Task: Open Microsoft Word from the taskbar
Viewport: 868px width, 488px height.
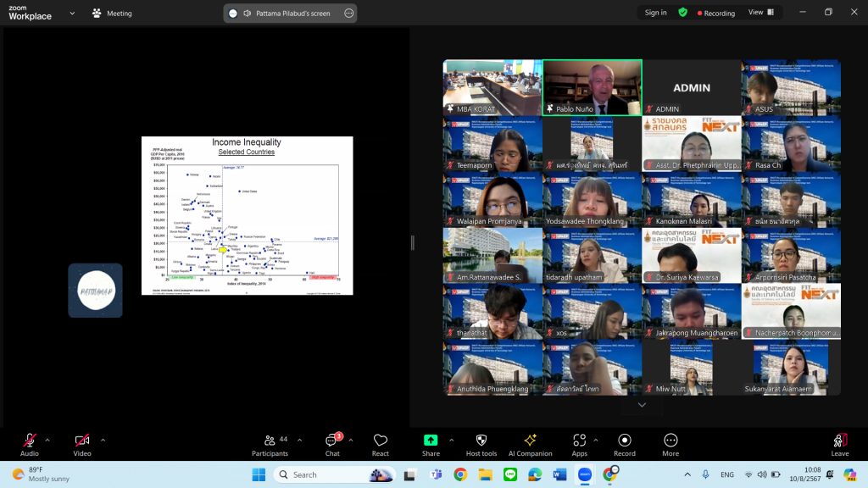Action: (x=559, y=474)
